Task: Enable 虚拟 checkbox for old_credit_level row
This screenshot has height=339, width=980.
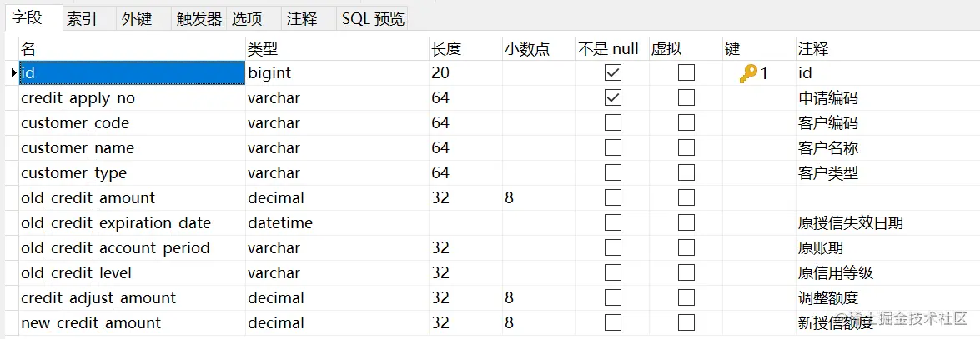Action: coord(686,273)
